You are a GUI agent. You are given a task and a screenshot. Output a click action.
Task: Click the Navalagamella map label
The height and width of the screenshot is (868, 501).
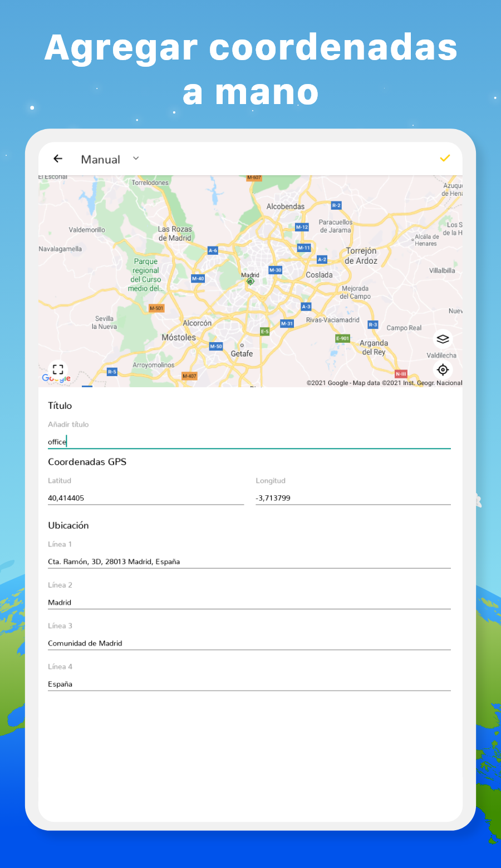point(60,249)
